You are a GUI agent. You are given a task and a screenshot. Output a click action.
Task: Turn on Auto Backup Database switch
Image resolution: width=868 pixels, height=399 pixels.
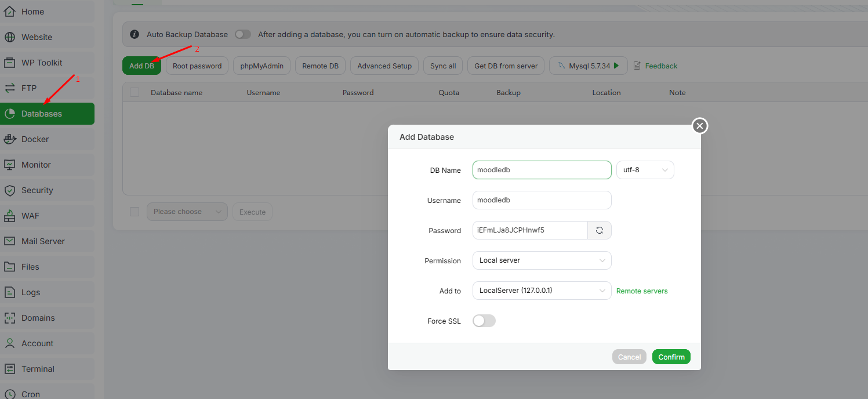243,34
